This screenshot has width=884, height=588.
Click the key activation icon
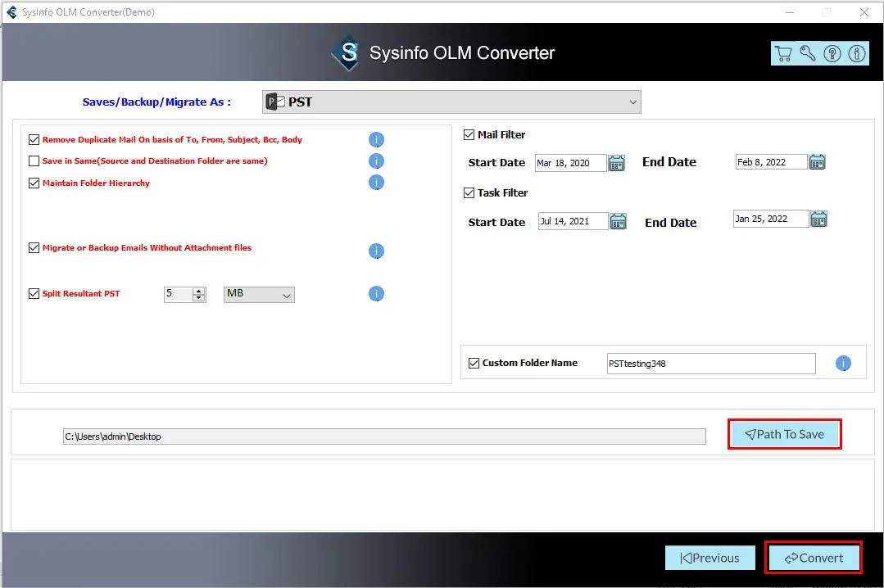click(x=808, y=53)
